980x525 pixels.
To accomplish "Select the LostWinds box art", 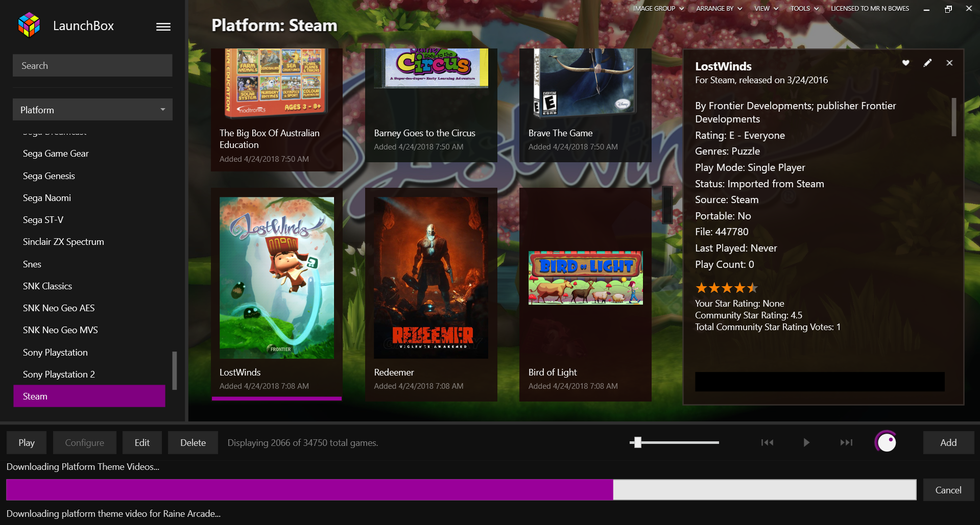I will 277,278.
